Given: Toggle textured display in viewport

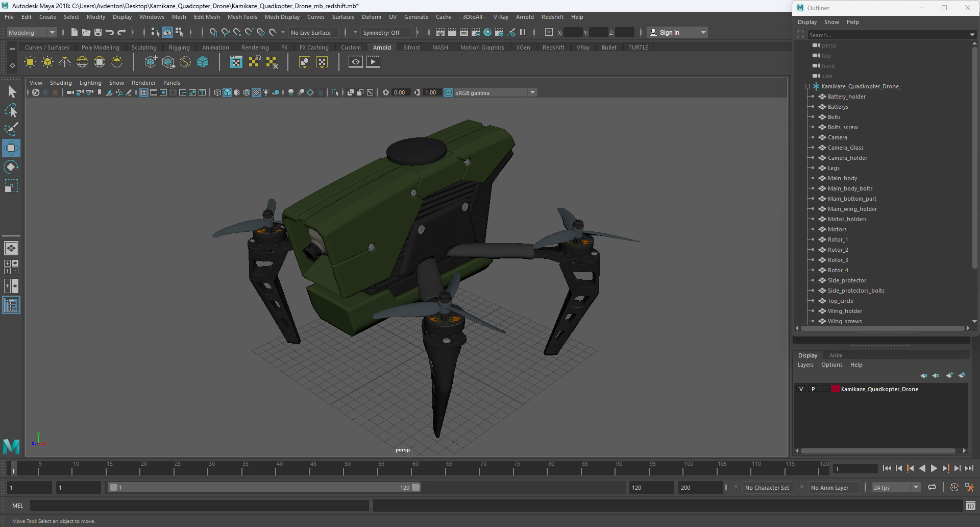Looking at the screenshot, I should point(257,92).
